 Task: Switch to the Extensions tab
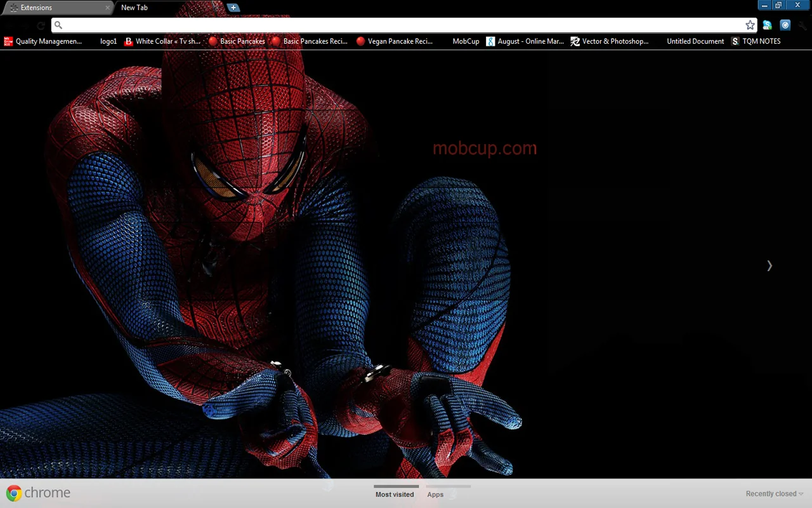pos(56,8)
